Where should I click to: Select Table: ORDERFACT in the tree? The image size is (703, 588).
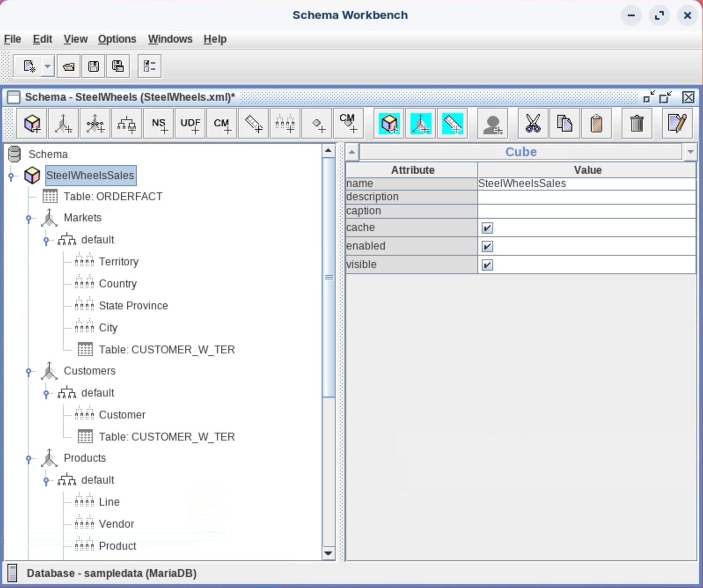(113, 197)
